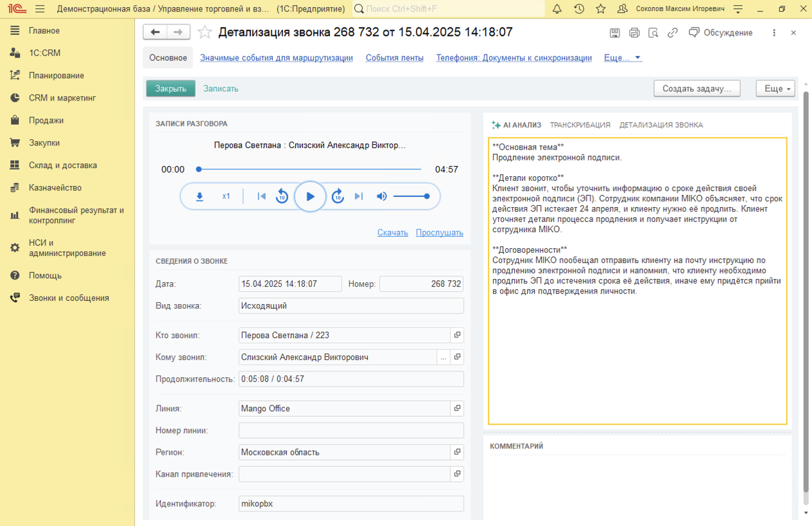812x526 pixels.
Task: Open notifications bell icon
Action: coord(557,9)
